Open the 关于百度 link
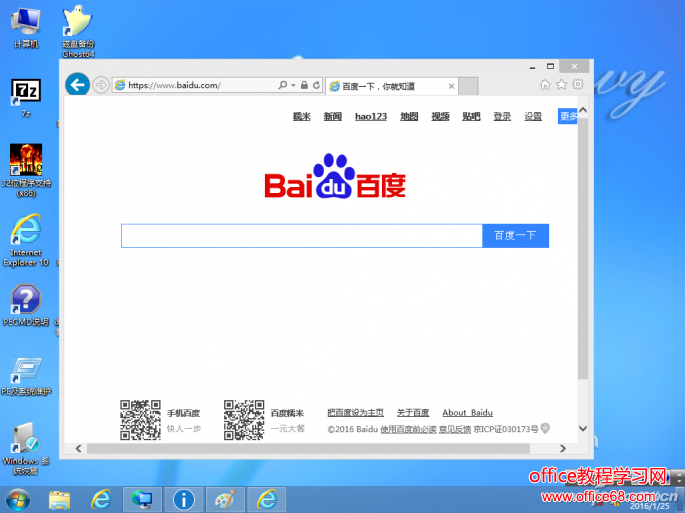The height and width of the screenshot is (513, 685). (413, 412)
